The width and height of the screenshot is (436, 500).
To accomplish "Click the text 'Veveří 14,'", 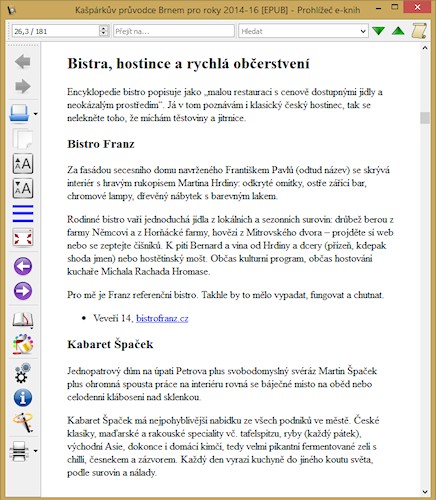I will pyautogui.click(x=113, y=318).
